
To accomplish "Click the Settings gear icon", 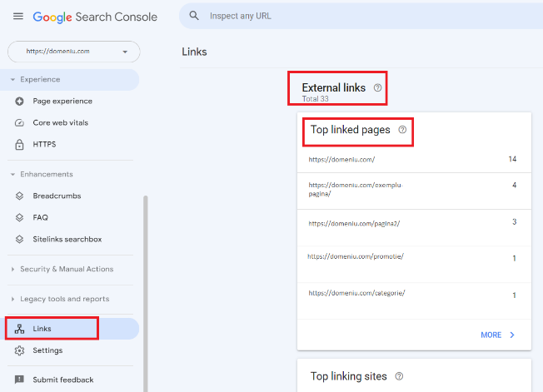I will click(x=20, y=350).
